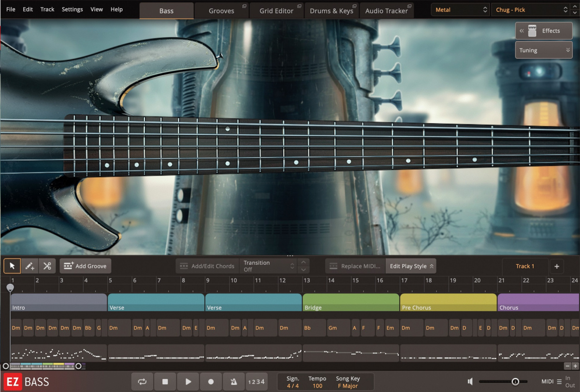This screenshot has height=392, width=580.
Task: Select the scissors cut tool
Action: [x=47, y=265]
